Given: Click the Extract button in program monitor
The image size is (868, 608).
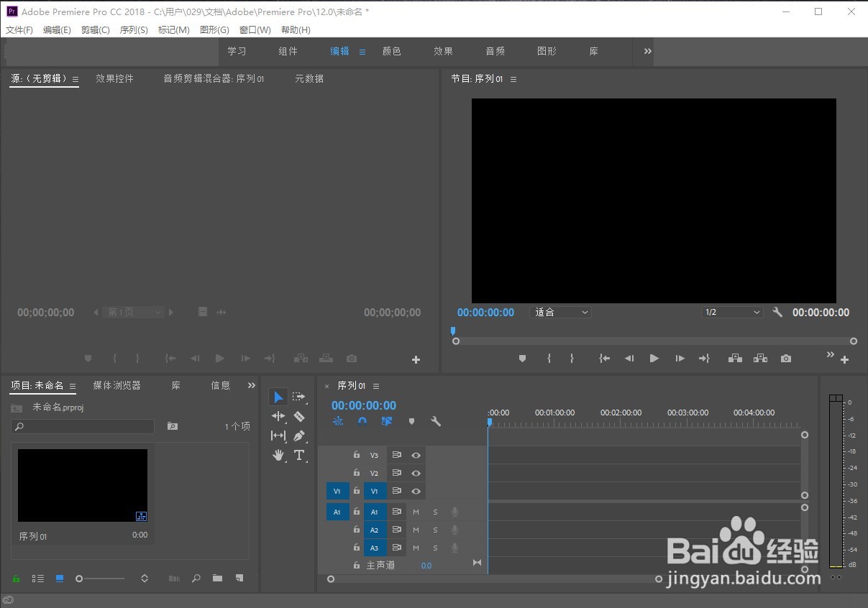Looking at the screenshot, I should [x=760, y=358].
